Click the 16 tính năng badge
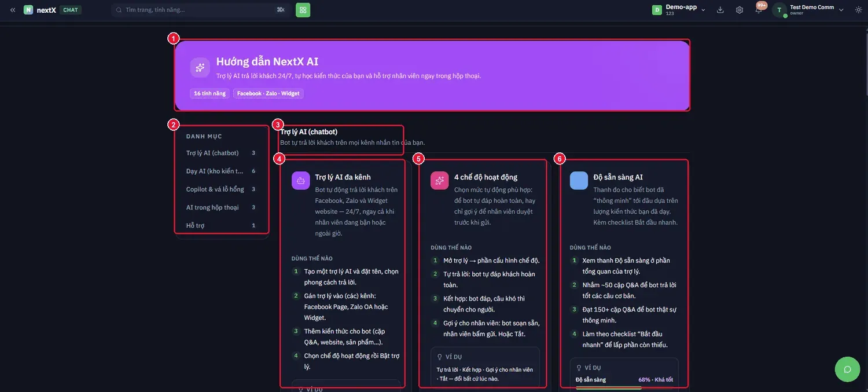Viewport: 868px width, 392px height. (x=209, y=93)
